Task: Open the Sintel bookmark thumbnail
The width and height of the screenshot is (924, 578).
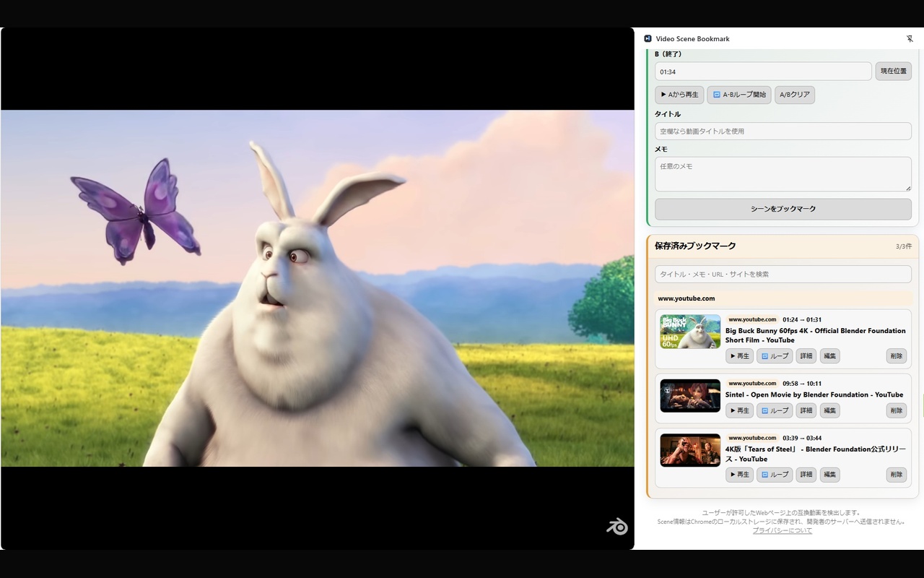Action: 690,396
